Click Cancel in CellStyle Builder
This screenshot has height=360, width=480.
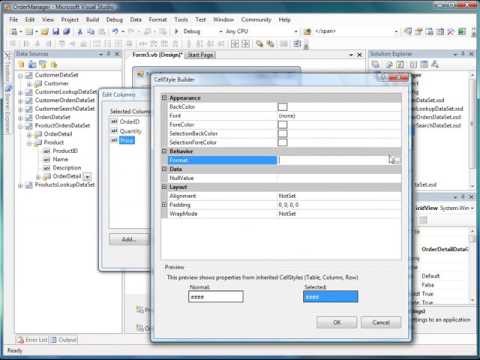coord(381,322)
